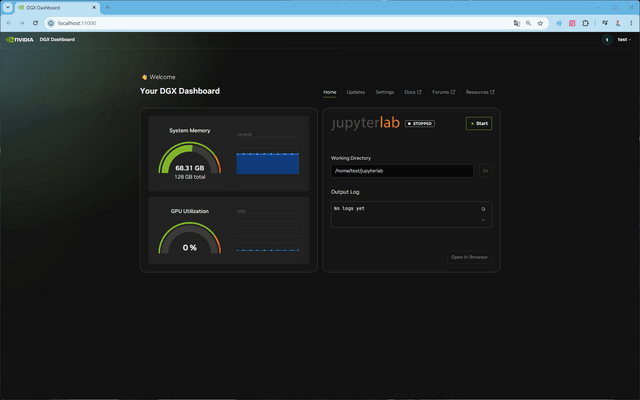Viewport: 640px width, 400px height.
Task: Open the Docs external link
Action: [413, 92]
